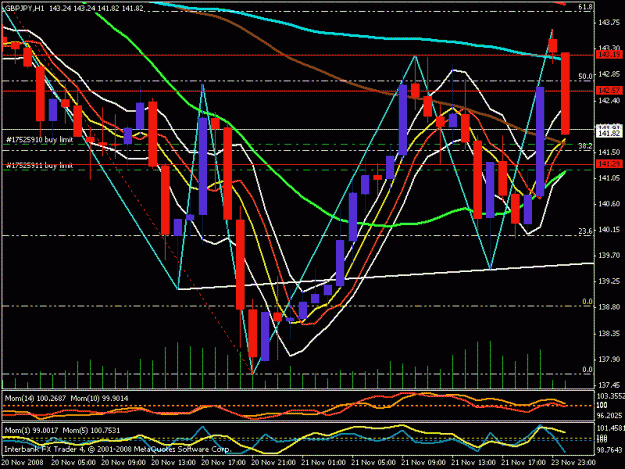This screenshot has height=469, width=625.
Task: Select the #17525911 buy limit order label
Action: point(39,165)
